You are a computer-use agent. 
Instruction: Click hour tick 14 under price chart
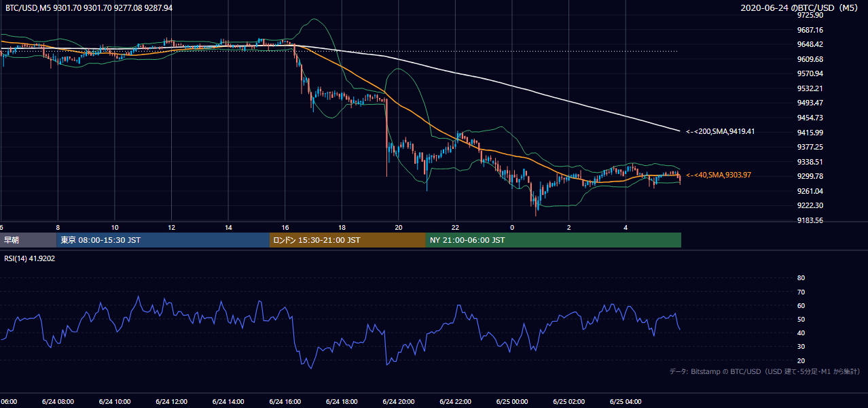pyautogui.click(x=228, y=227)
